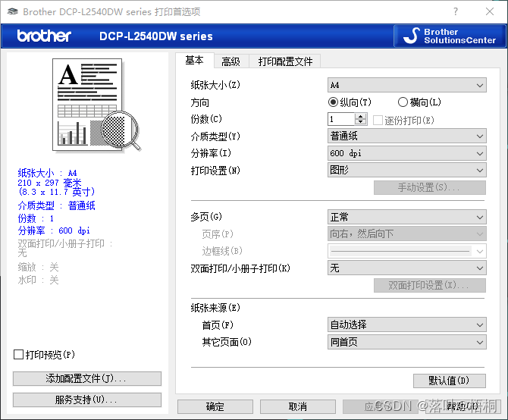This screenshot has height=420, width=508.
Task: Open the 分辨率 600 dpi dropdown
Action: 406,153
